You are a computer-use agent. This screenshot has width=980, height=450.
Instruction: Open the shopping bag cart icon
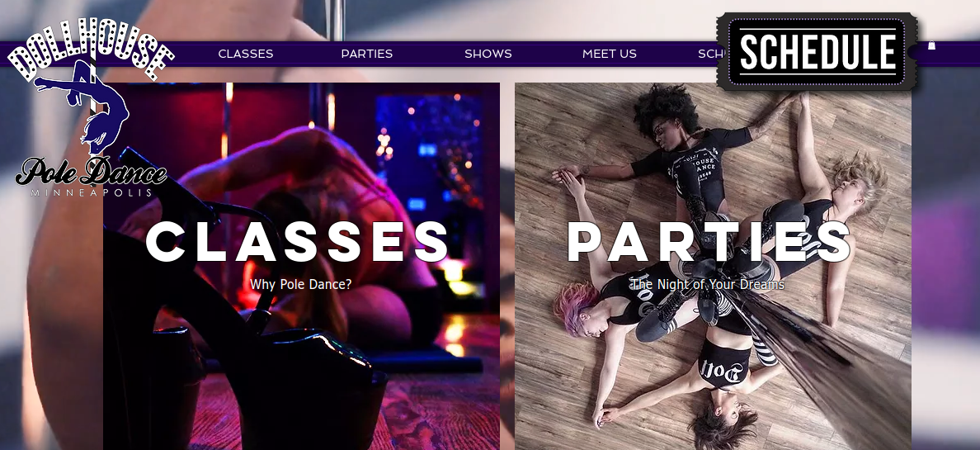[x=931, y=45]
